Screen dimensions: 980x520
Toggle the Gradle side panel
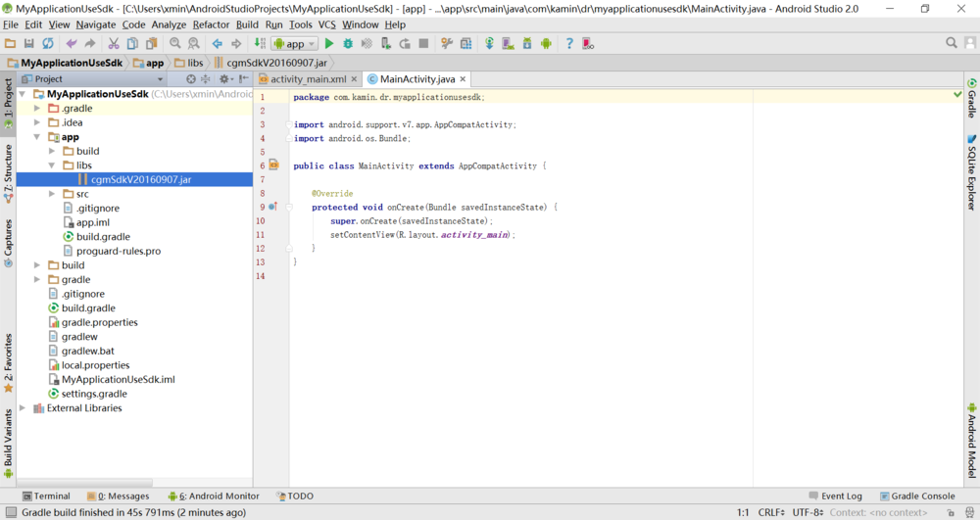click(972, 98)
